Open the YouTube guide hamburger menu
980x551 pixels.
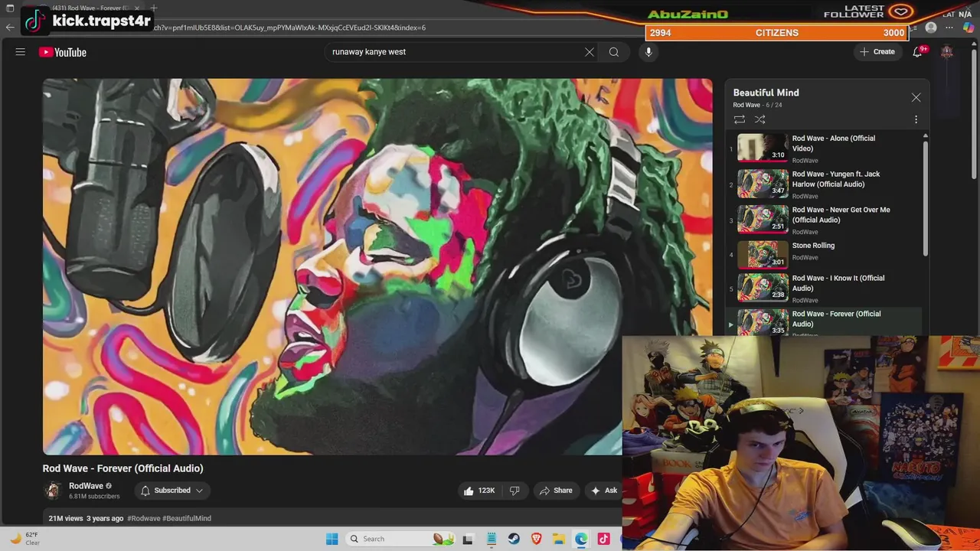(21, 52)
